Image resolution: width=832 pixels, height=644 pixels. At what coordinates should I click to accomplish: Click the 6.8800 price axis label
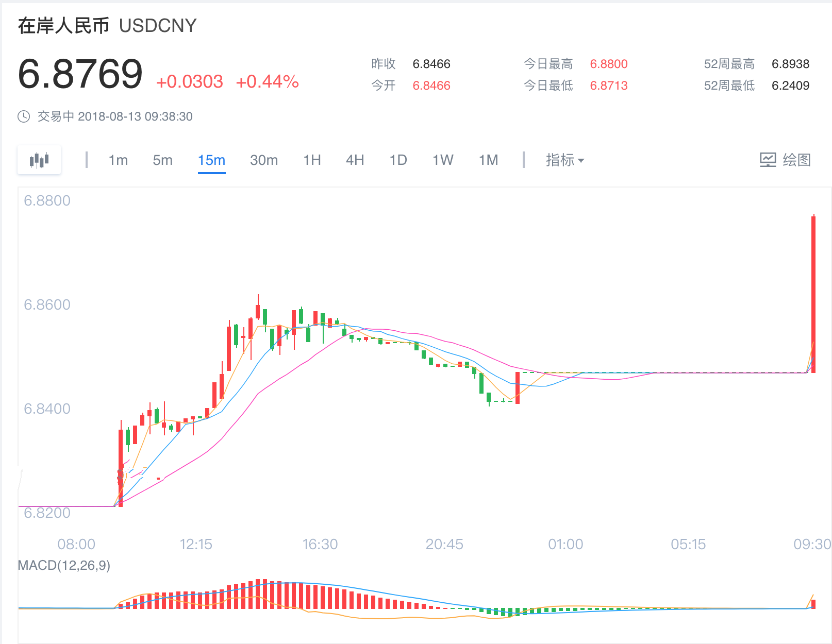pyautogui.click(x=47, y=200)
